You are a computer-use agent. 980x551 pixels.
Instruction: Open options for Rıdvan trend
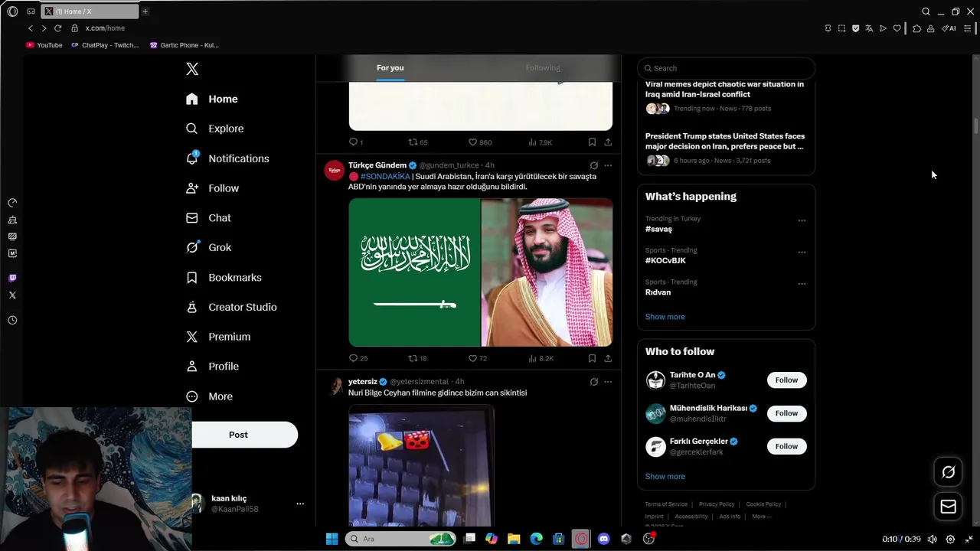click(802, 283)
